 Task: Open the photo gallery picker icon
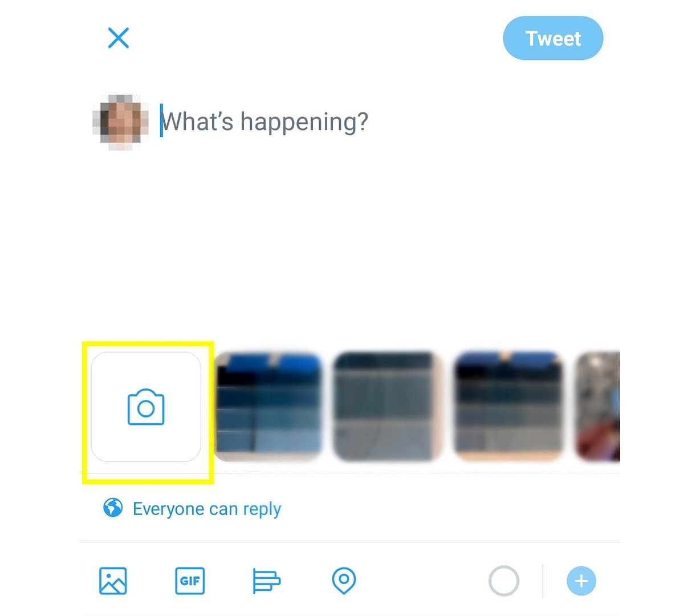113,581
